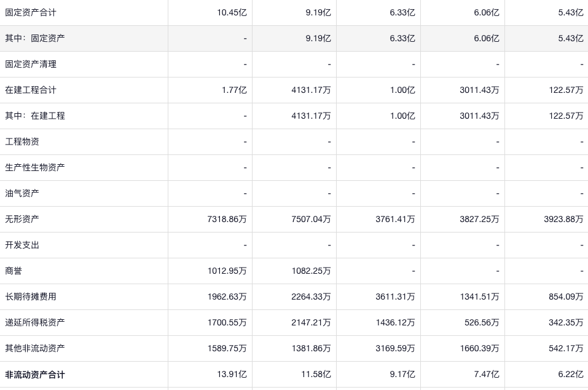Image resolution: width=588 pixels, height=390 pixels.
Task: Select the 长期待摊费用 row label
Action: pos(30,296)
